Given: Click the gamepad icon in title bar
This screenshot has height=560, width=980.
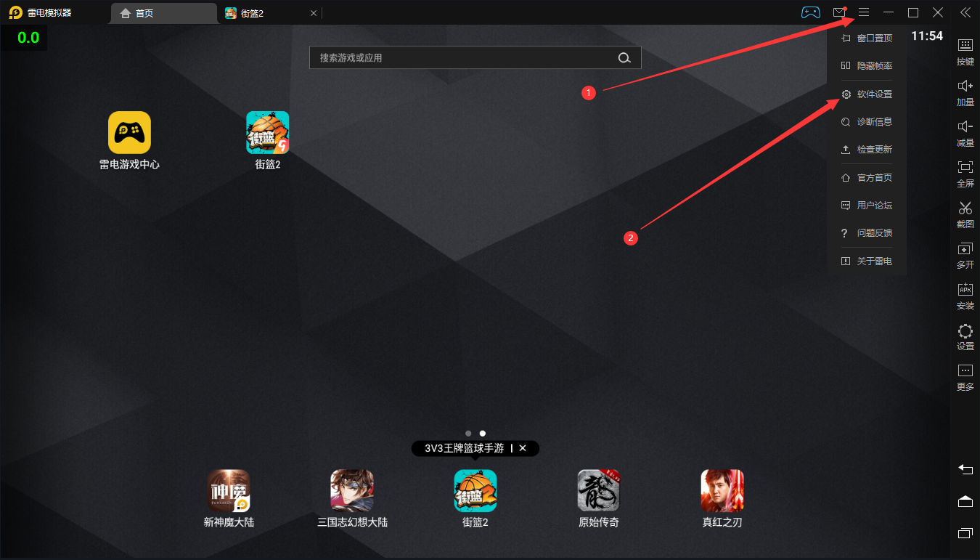Looking at the screenshot, I should click(x=811, y=12).
